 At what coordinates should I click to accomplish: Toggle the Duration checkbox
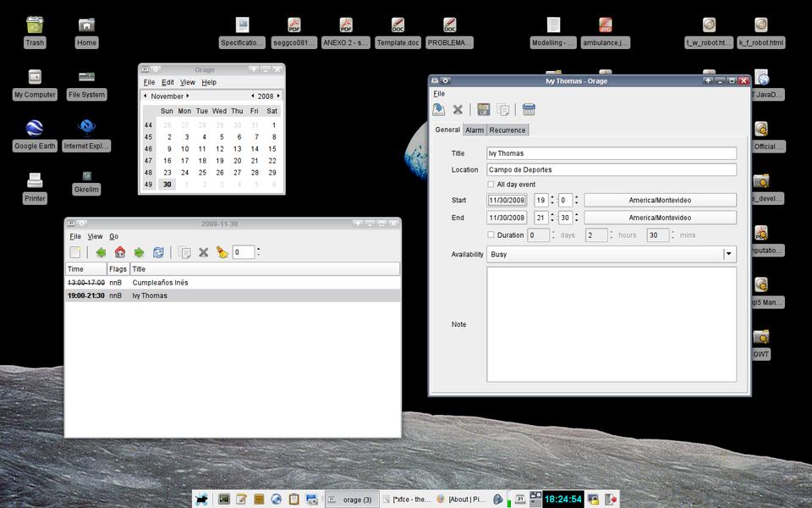tap(491, 235)
